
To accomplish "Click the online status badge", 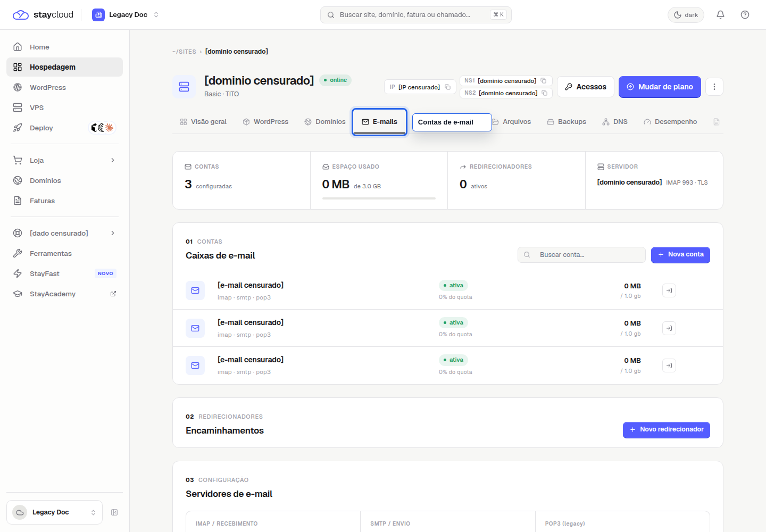I will tap(335, 80).
